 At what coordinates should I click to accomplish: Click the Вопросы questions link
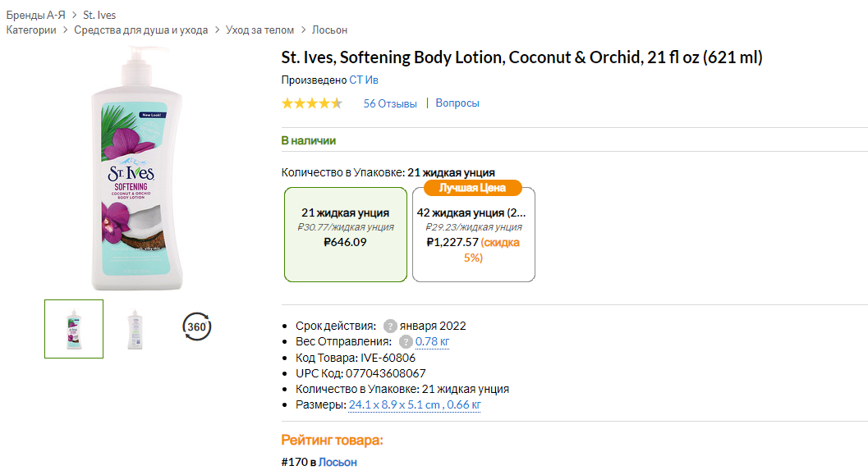tap(457, 103)
